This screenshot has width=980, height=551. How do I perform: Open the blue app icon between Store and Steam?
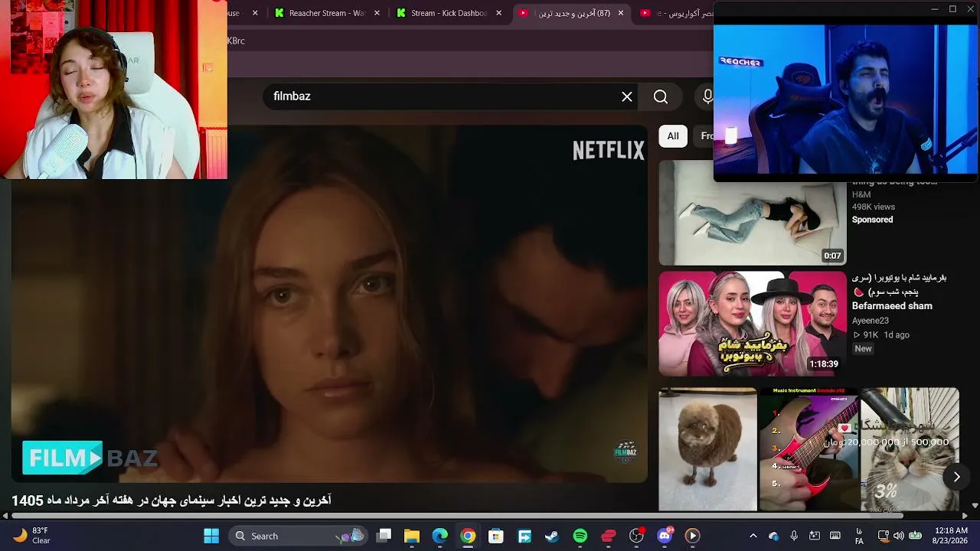[x=524, y=536]
